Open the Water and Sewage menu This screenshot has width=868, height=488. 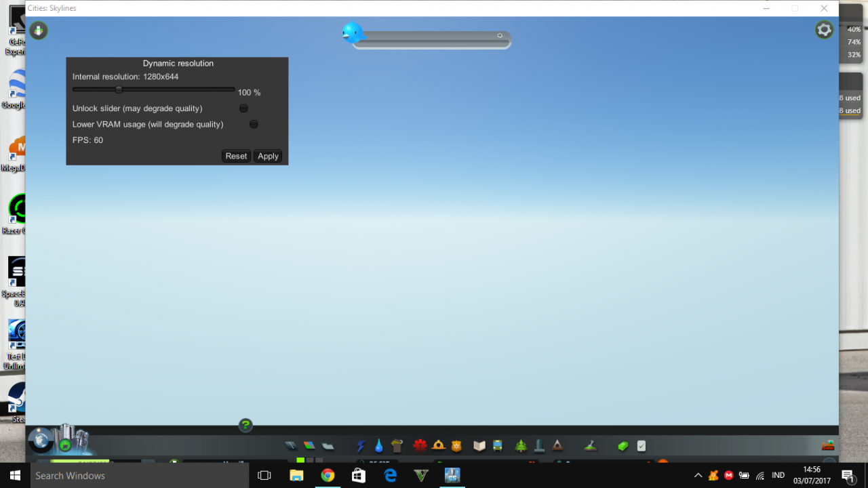(378, 446)
